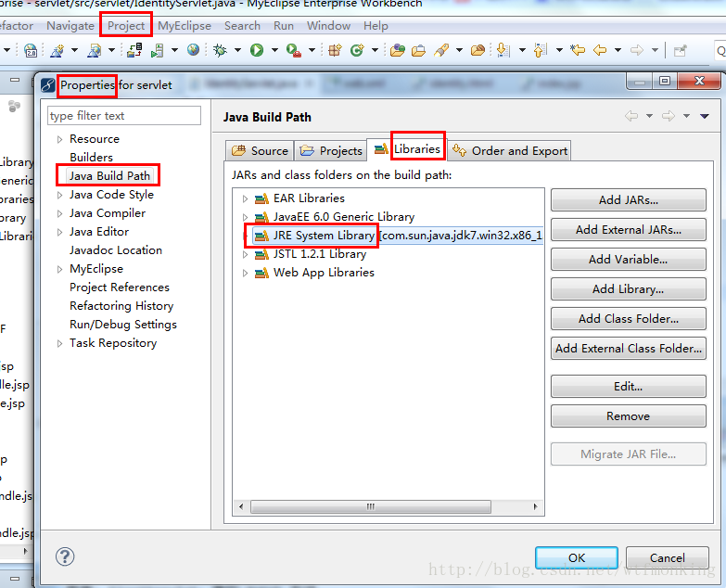Click the greyed Forward arrow toolbar icon
Screen dimensions: 726x588
pyautogui.click(x=637, y=49)
